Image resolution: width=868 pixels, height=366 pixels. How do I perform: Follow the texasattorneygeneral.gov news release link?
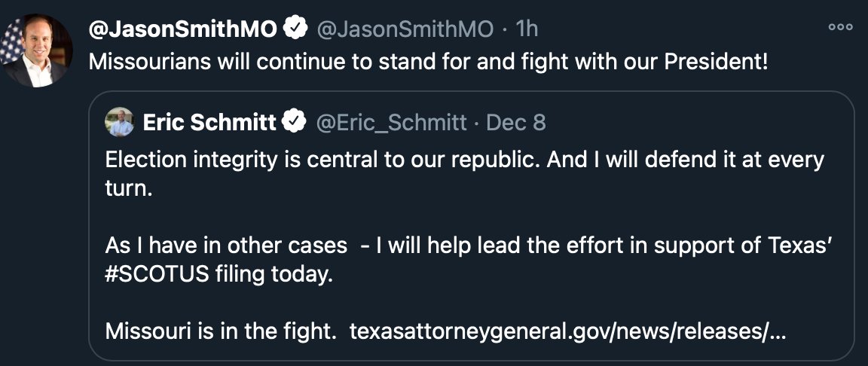tap(568, 331)
